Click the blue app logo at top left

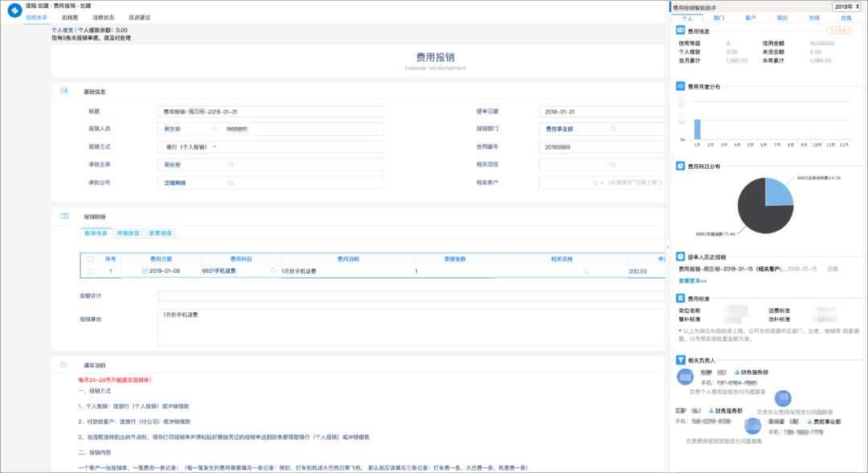[14, 10]
